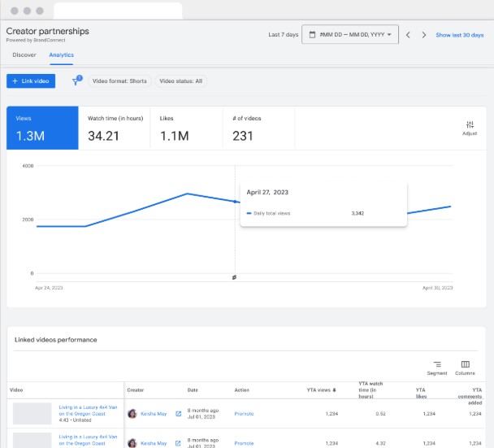The height and width of the screenshot is (448, 494).
Task: Open the Segment icon in table toolbar
Action: point(437,368)
